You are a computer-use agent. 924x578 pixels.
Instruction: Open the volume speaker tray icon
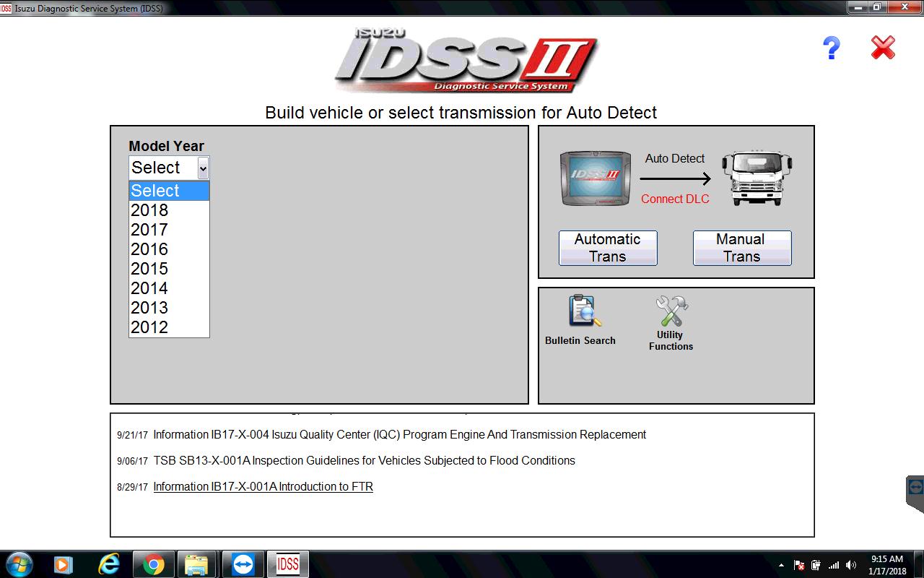click(x=851, y=565)
